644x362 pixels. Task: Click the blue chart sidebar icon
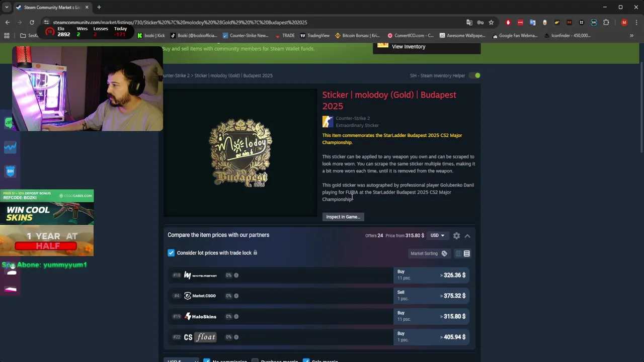pos(10,147)
